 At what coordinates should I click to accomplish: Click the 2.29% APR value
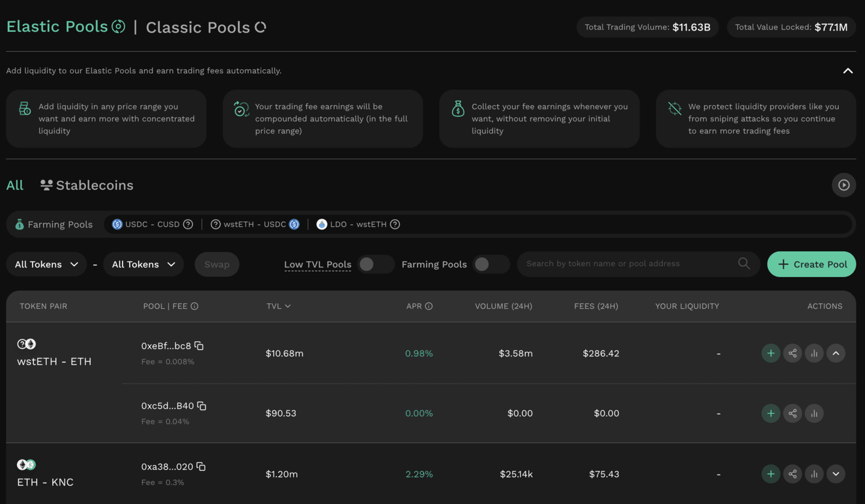coord(419,474)
